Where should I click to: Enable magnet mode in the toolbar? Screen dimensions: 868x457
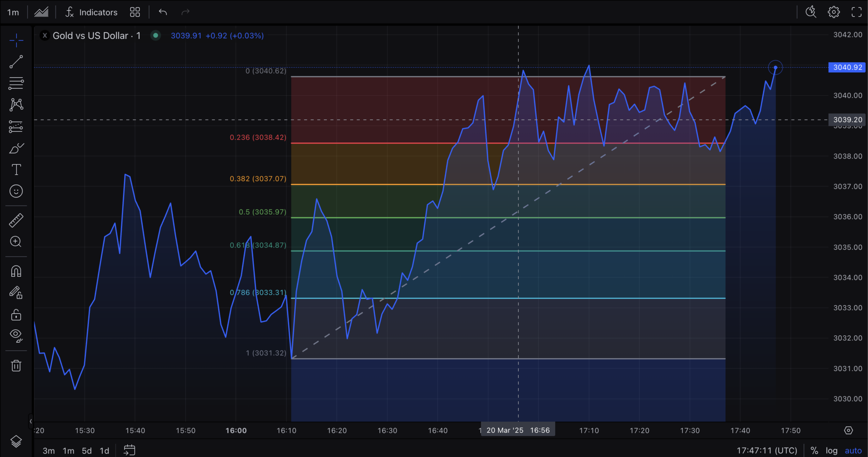click(x=16, y=271)
